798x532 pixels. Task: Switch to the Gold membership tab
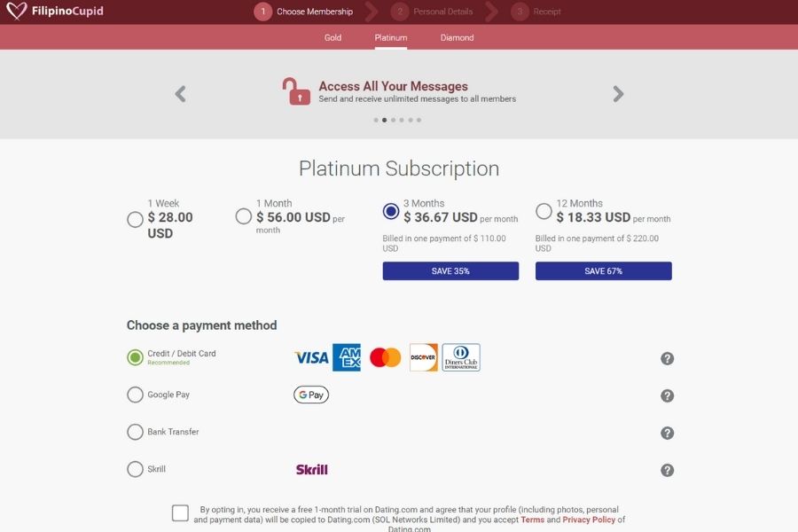pyautogui.click(x=332, y=38)
